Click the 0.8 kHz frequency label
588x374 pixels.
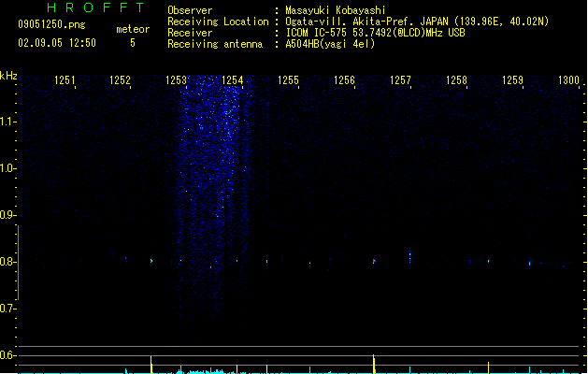coord(7,262)
